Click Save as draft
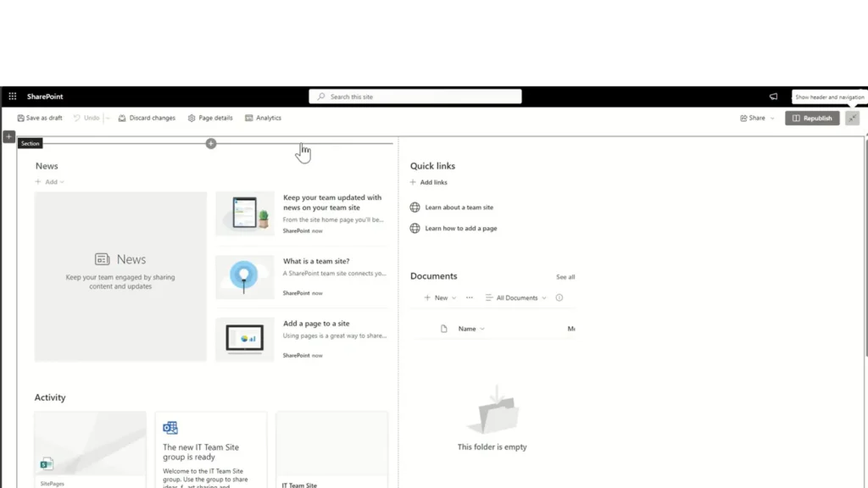This screenshot has height=488, width=868. pos(39,118)
